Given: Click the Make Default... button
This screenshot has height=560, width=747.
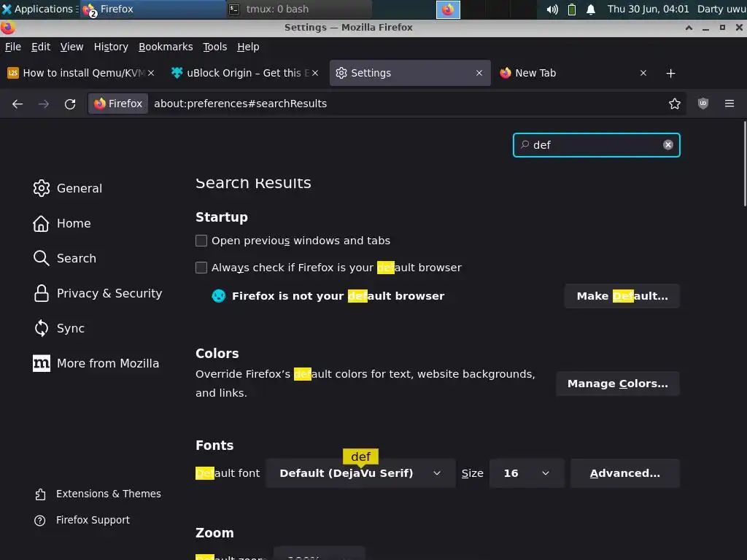Looking at the screenshot, I should tap(622, 296).
